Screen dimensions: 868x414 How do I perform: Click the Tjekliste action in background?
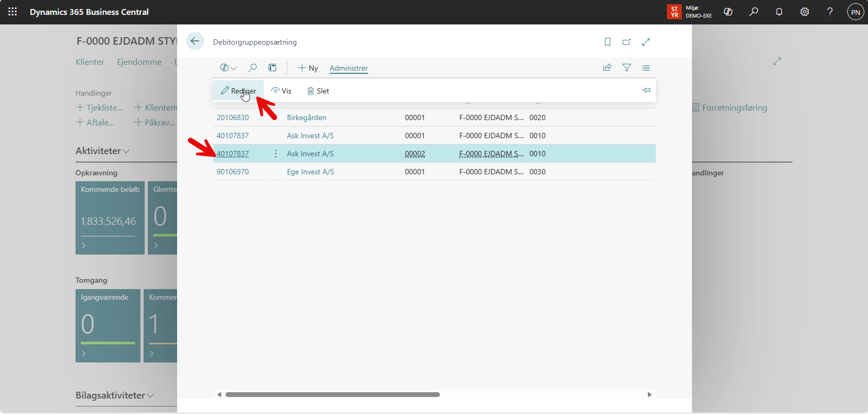pos(99,107)
